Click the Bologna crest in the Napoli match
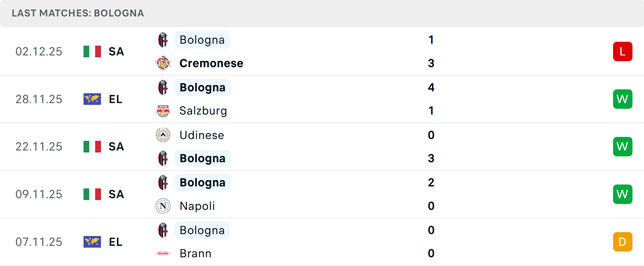This screenshot has width=644, height=266. 163,183
